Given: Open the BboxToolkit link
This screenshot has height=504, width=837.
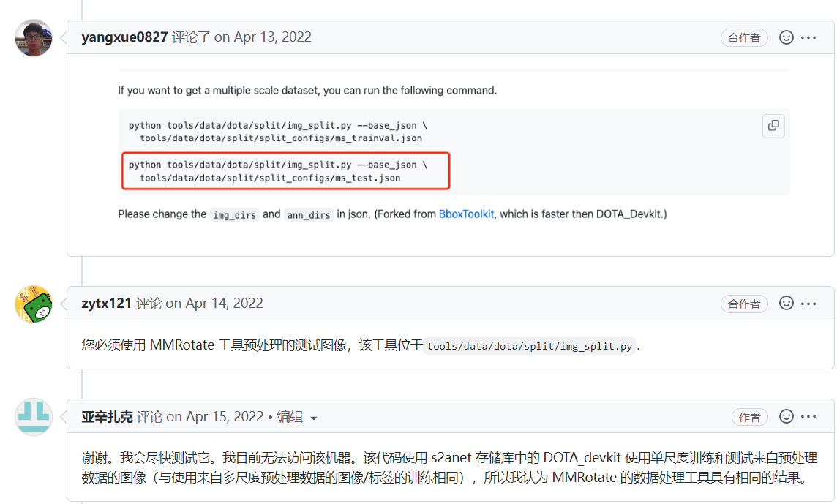Looking at the screenshot, I should coord(466,214).
